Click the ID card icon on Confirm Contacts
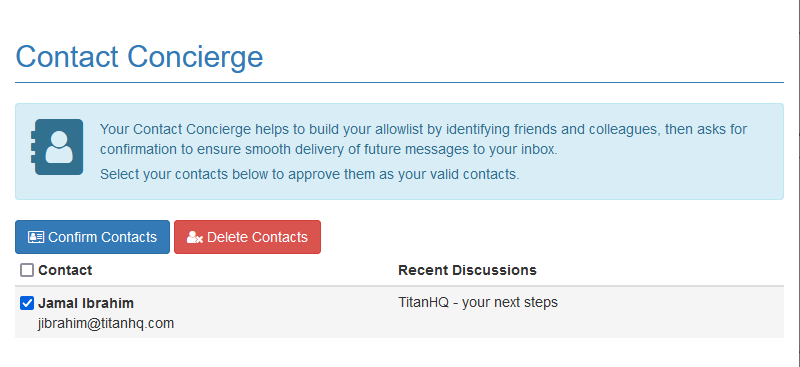Image resolution: width=800 pixels, height=367 pixels. [36, 237]
